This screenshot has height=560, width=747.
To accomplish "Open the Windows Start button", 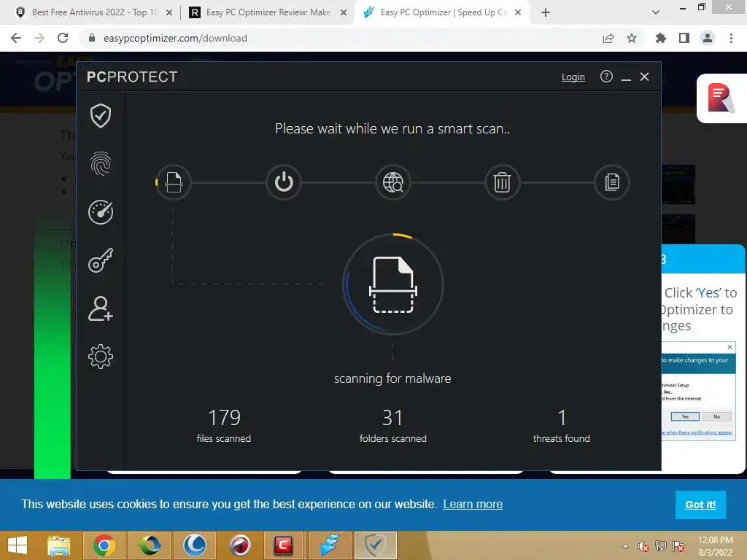I will coord(18,545).
